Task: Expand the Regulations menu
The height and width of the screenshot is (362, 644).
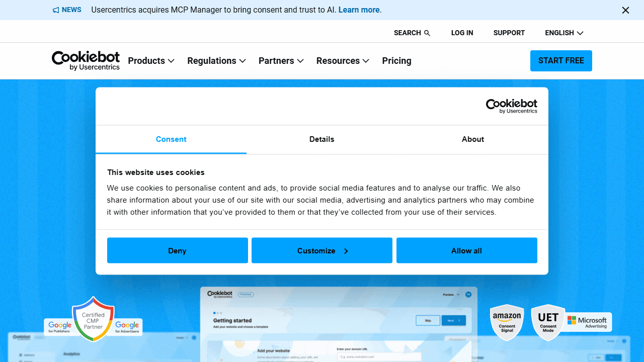Action: (x=216, y=61)
